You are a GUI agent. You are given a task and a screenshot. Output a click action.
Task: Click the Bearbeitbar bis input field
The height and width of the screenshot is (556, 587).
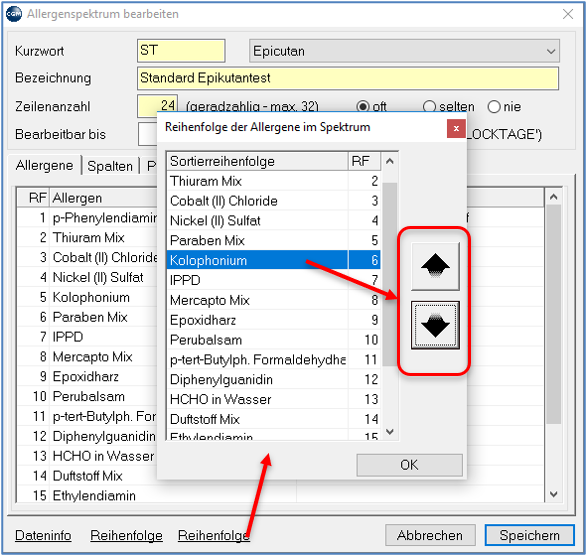point(147,134)
